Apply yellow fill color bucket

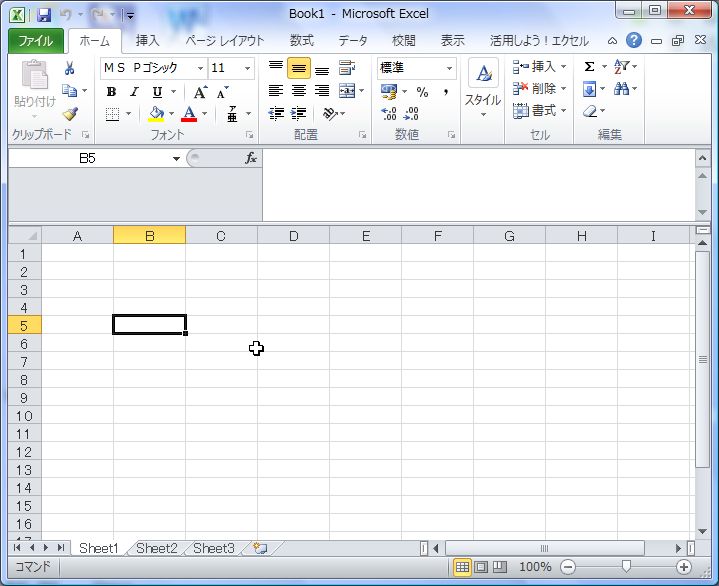[156, 114]
